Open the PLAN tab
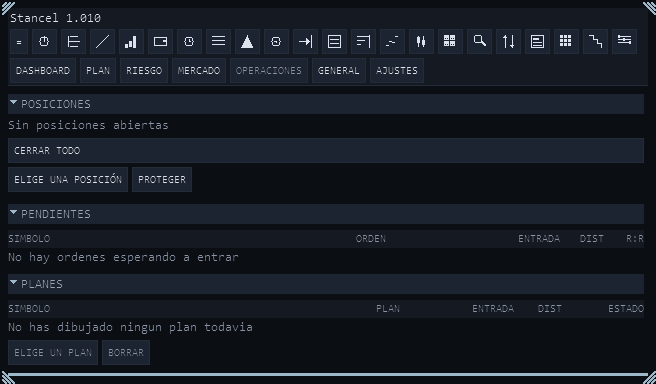This screenshot has height=384, width=656. tap(98, 71)
